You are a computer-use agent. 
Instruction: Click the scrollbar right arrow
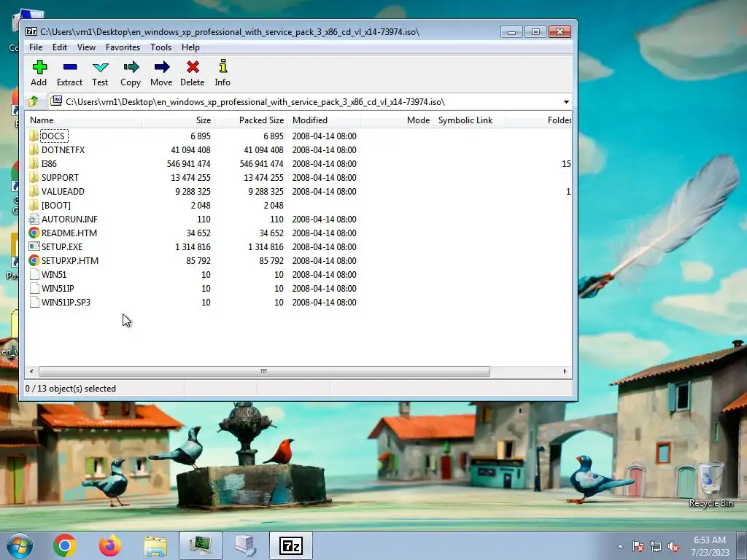(565, 371)
